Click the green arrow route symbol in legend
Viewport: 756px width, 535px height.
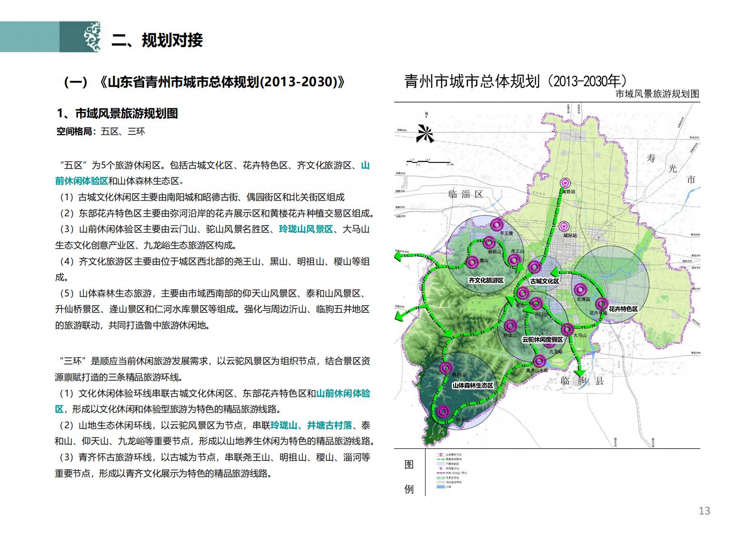coord(440,459)
